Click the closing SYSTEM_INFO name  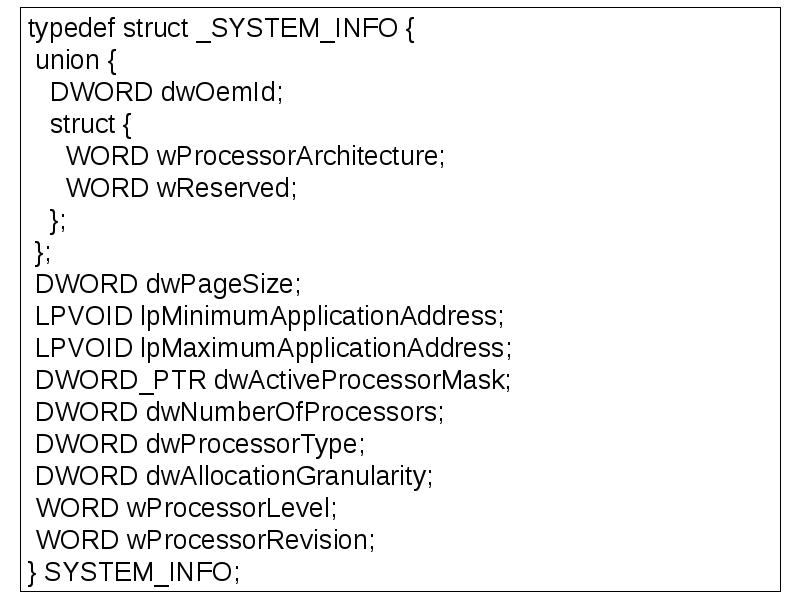point(142,572)
